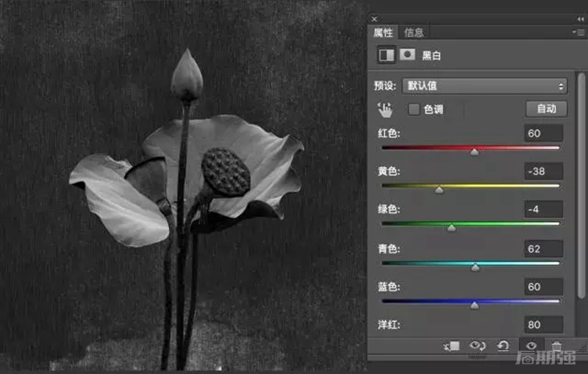Click the Black & White adjustment icon
This screenshot has height=374, width=588.
pos(387,55)
